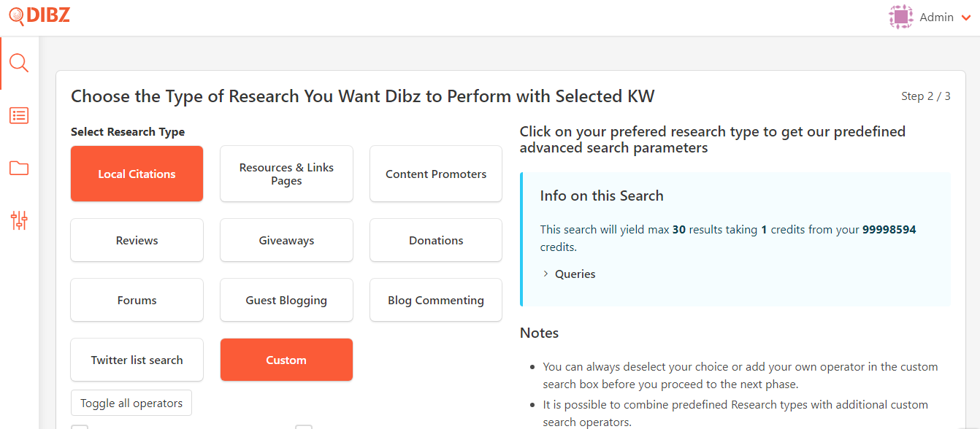The width and height of the screenshot is (980, 429).
Task: Open the sliders settings sidebar icon
Action: pos(19,220)
